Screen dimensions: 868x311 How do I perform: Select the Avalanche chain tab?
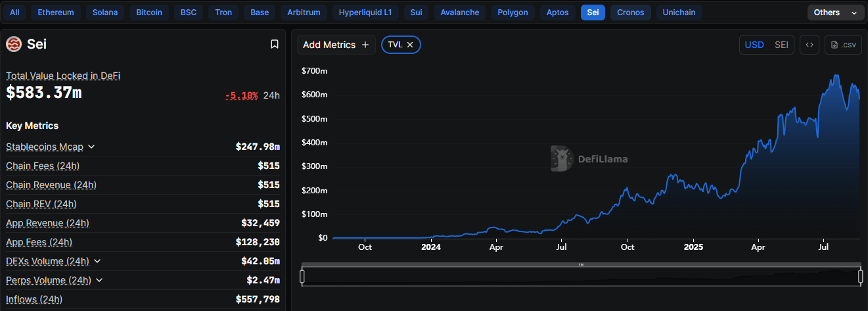point(460,12)
